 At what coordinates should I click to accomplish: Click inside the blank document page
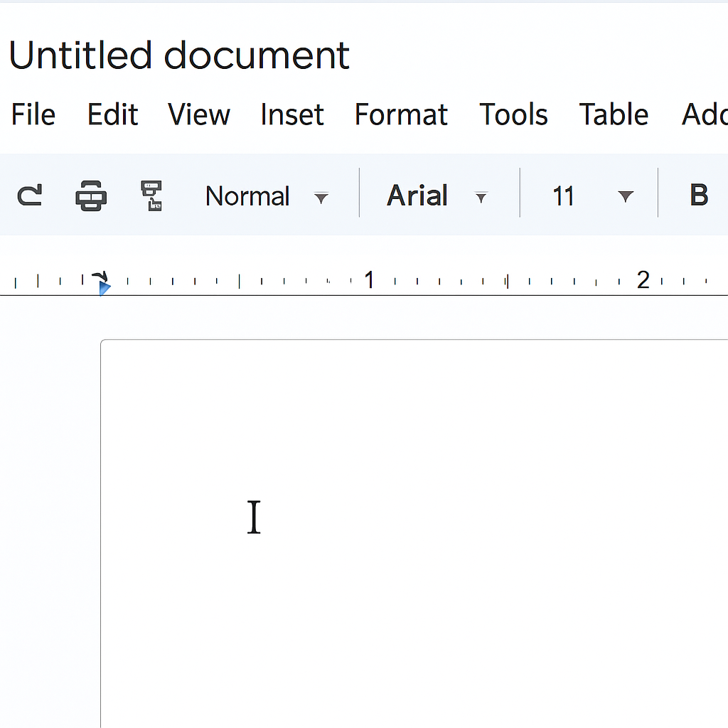[414, 534]
